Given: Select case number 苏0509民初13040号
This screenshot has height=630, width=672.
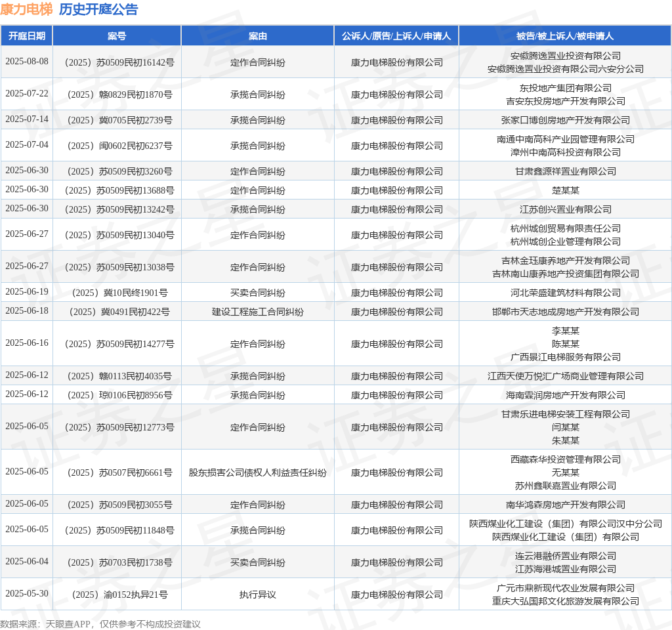Looking at the screenshot, I should [119, 236].
